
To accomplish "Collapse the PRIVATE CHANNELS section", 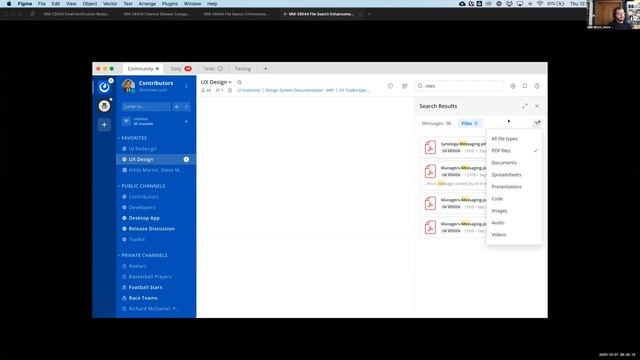I will [143, 256].
